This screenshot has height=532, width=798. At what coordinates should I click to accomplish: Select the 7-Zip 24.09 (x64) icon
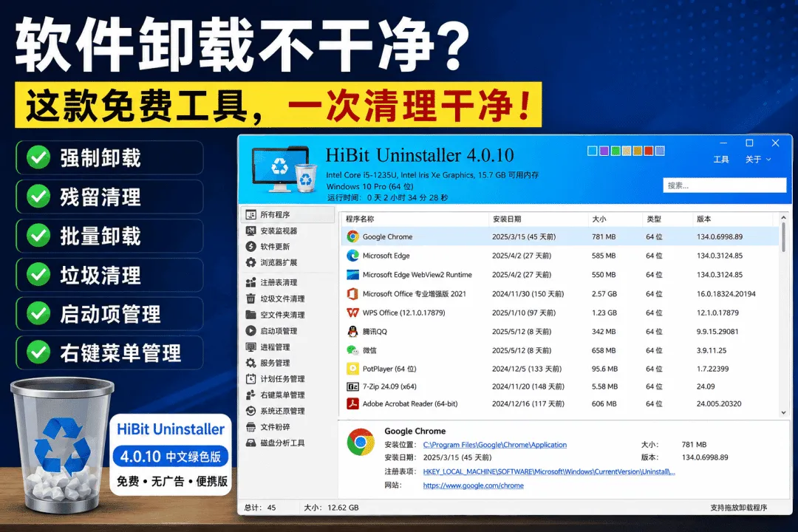(352, 386)
